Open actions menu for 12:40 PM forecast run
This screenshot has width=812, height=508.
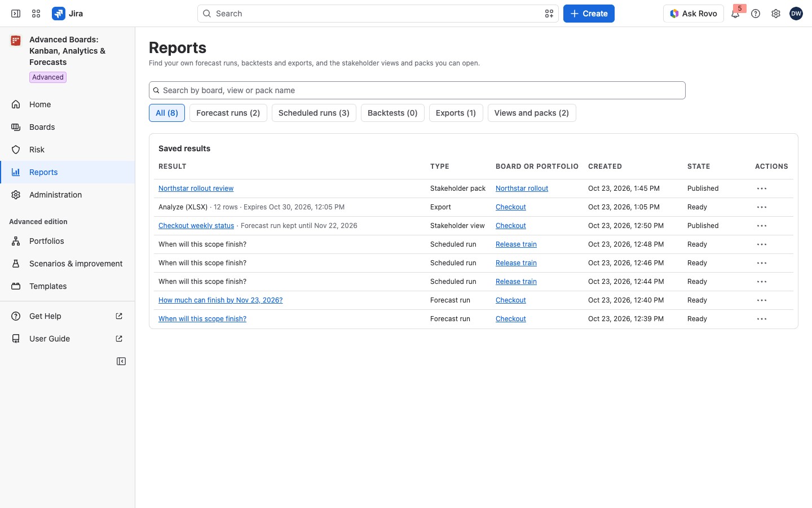[762, 300]
